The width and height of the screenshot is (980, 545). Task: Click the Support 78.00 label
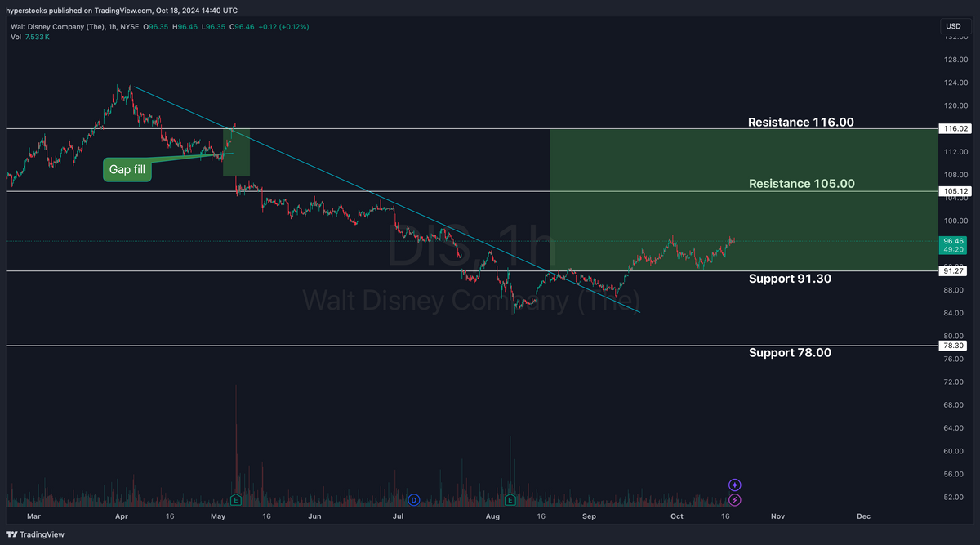(790, 352)
